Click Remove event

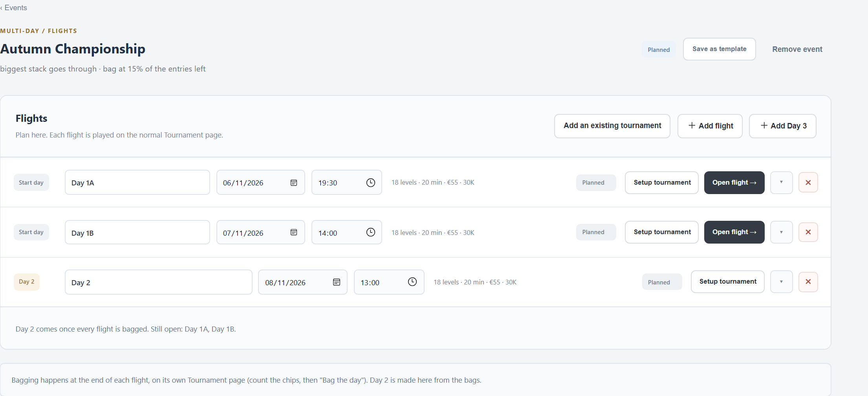pos(797,49)
